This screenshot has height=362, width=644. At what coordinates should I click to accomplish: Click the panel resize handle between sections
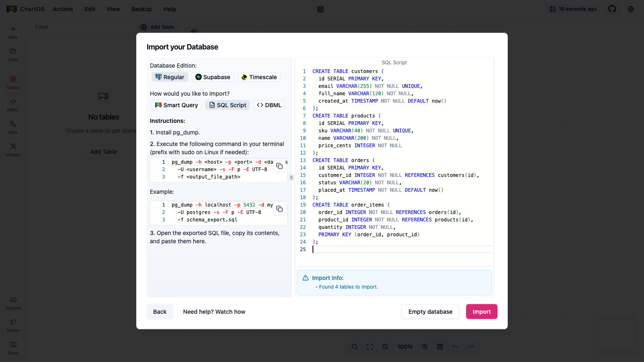[291, 177]
